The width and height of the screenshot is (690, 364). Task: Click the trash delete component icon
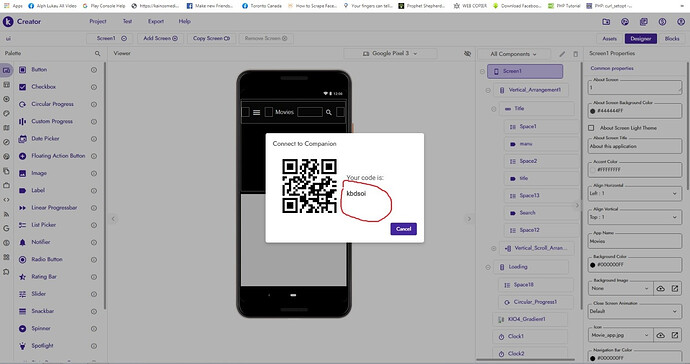click(x=576, y=54)
